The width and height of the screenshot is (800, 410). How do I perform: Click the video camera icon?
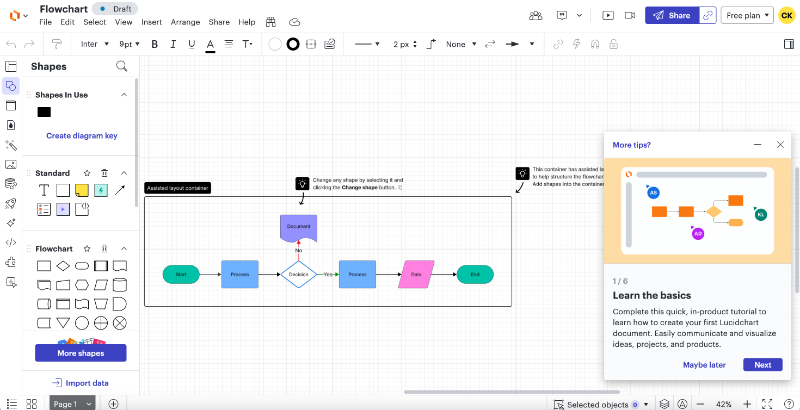[630, 15]
